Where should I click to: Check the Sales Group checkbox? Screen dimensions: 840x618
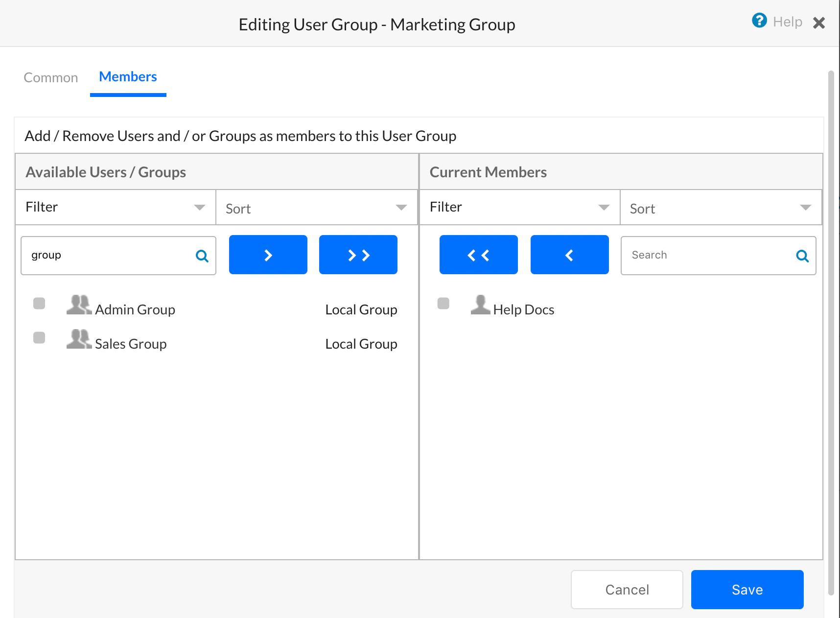39,338
